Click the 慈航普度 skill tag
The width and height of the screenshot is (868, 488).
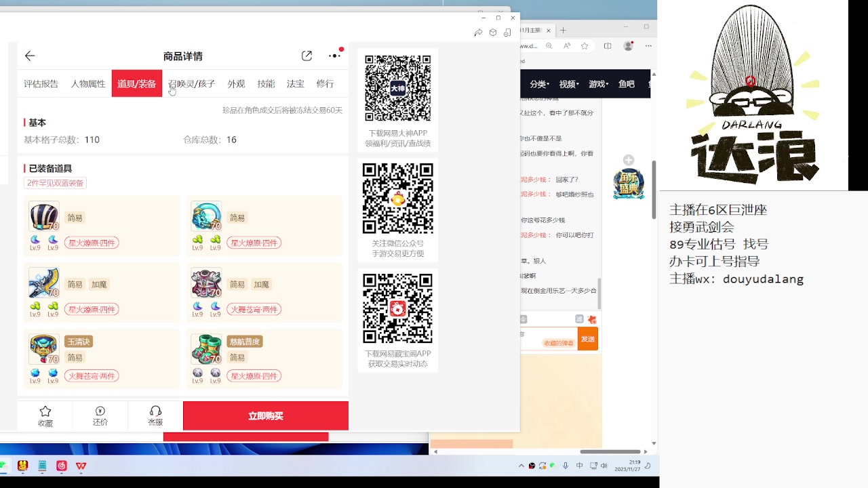[245, 342]
